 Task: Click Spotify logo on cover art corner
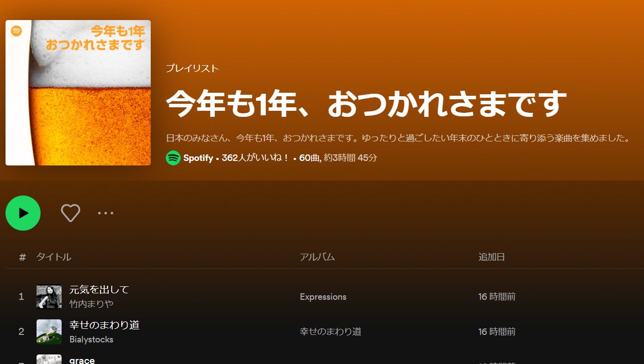click(17, 31)
